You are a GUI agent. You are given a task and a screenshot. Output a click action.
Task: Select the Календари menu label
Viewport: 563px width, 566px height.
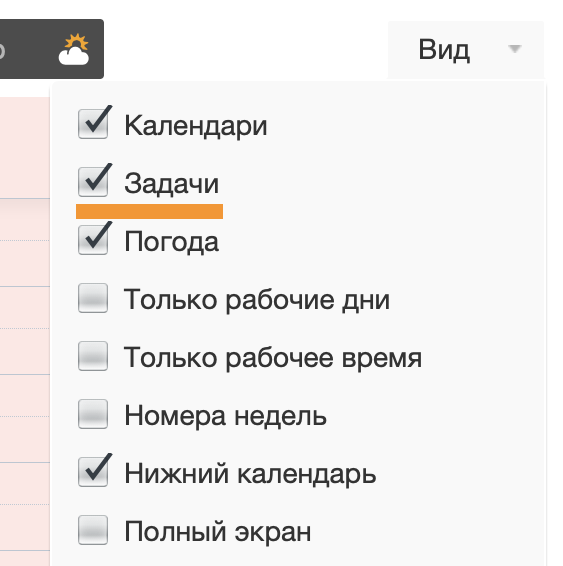(196, 126)
